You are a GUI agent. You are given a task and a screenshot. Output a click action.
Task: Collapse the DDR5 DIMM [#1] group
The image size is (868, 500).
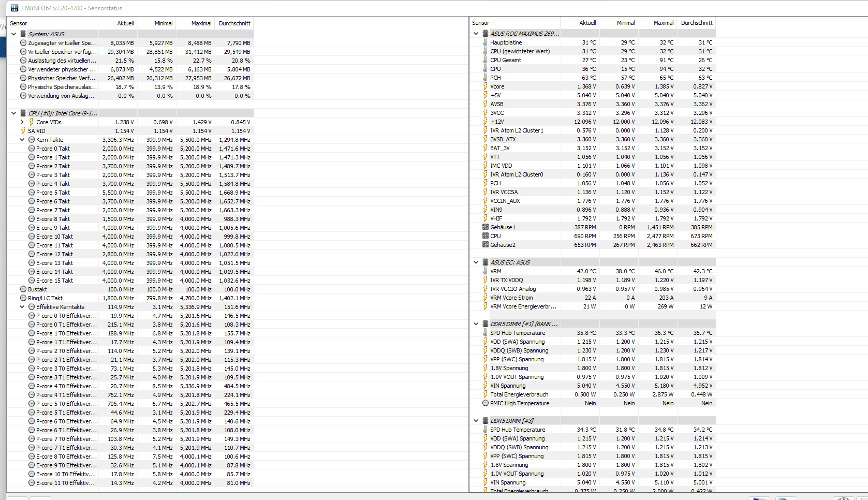(476, 324)
